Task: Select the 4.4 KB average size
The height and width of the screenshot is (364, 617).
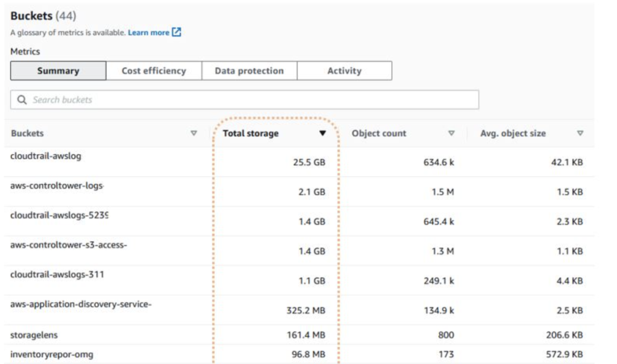Action: click(570, 281)
